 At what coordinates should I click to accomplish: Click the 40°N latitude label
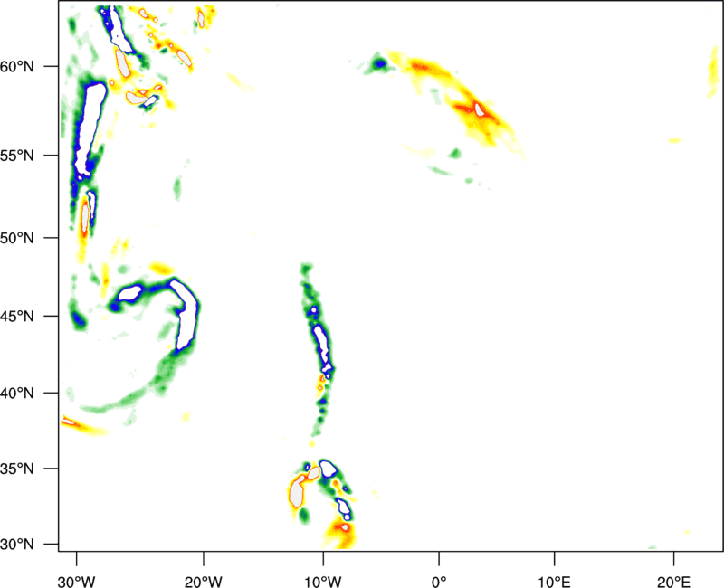[17, 394]
